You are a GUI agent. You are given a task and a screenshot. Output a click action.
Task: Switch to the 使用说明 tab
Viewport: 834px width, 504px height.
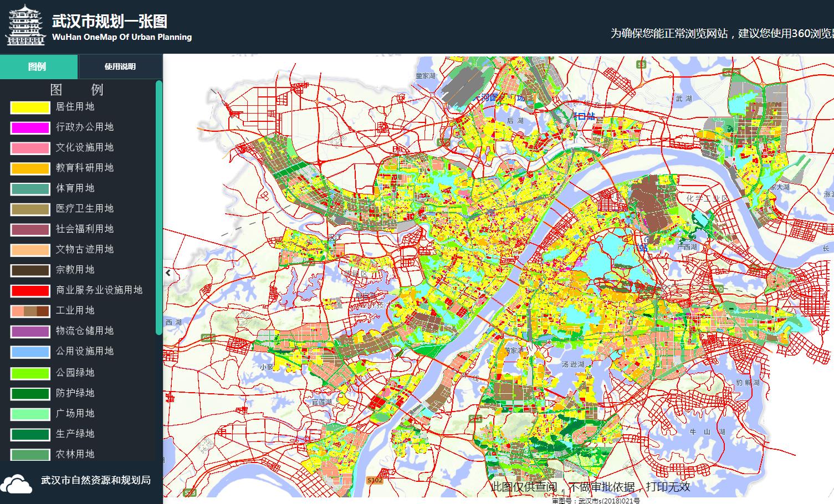pyautogui.click(x=120, y=66)
